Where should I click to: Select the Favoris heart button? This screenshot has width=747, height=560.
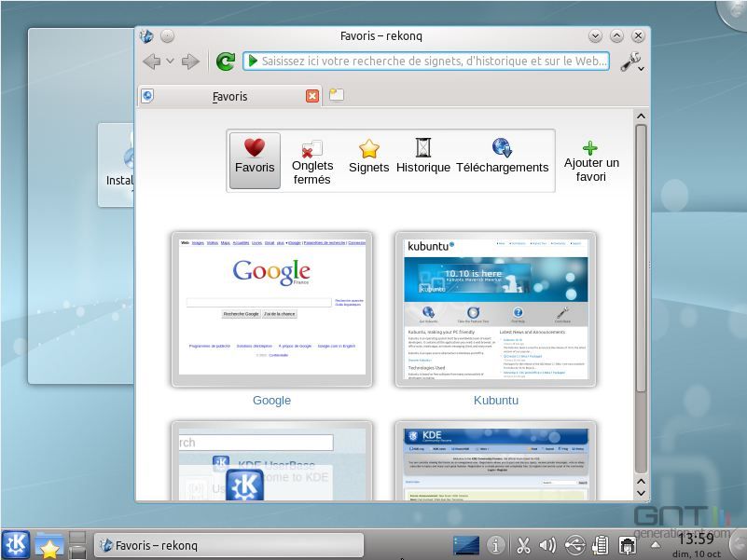coord(255,160)
